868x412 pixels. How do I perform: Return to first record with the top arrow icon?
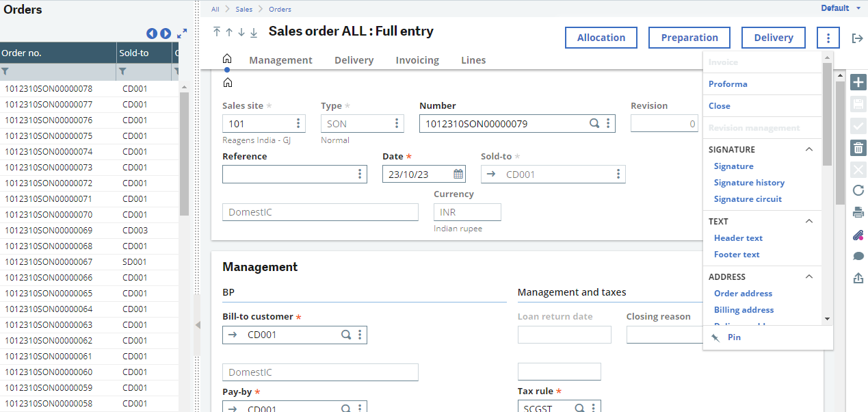[x=217, y=31]
